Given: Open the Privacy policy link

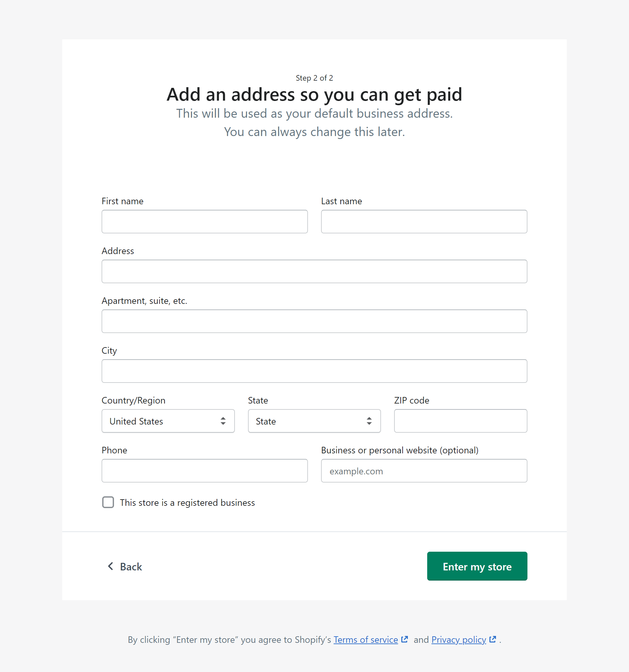Looking at the screenshot, I should (458, 640).
